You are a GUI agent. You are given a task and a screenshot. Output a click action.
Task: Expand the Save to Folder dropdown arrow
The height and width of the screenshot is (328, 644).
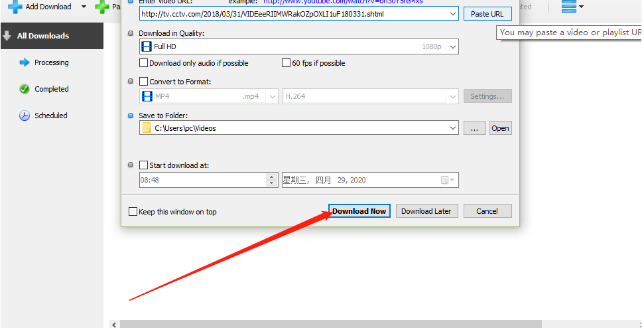coord(452,128)
